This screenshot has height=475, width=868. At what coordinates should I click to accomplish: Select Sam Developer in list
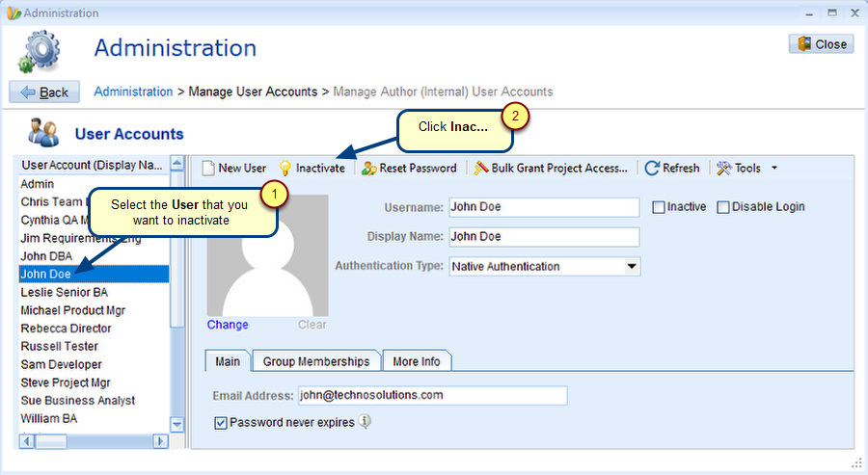click(94, 364)
